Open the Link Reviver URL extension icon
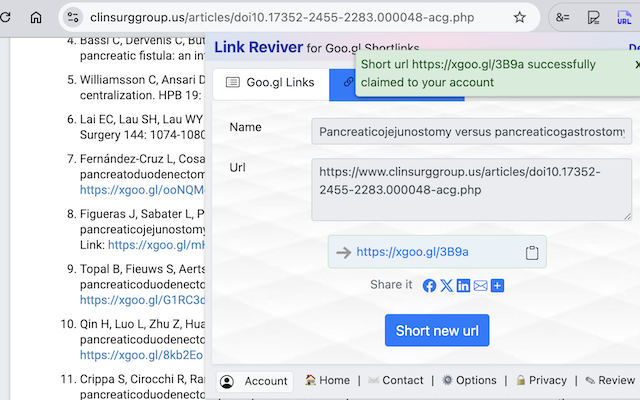The width and height of the screenshot is (640, 400). (x=623, y=17)
